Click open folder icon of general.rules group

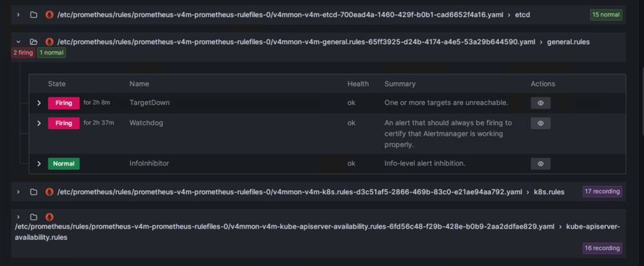pyautogui.click(x=34, y=42)
